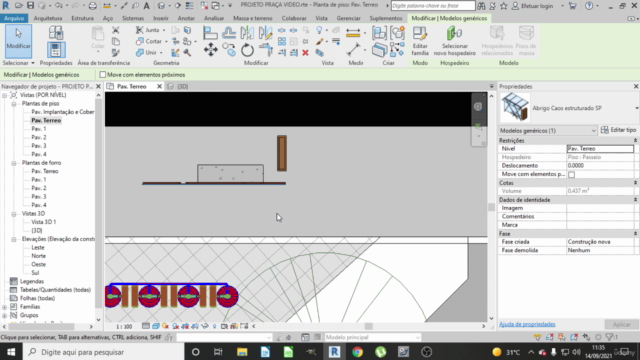640x360 pixels.
Task: Click the Aplicar button
Action: pos(621,324)
